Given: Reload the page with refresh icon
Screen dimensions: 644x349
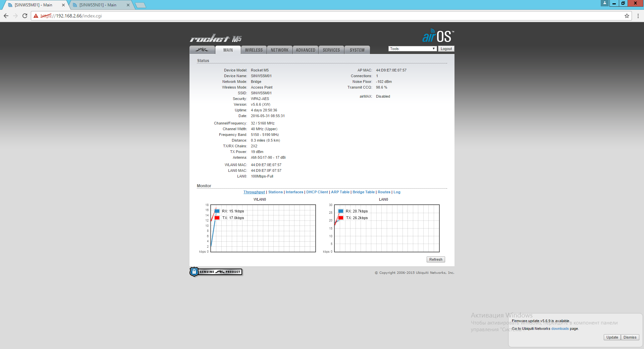Looking at the screenshot, I should click(25, 16).
